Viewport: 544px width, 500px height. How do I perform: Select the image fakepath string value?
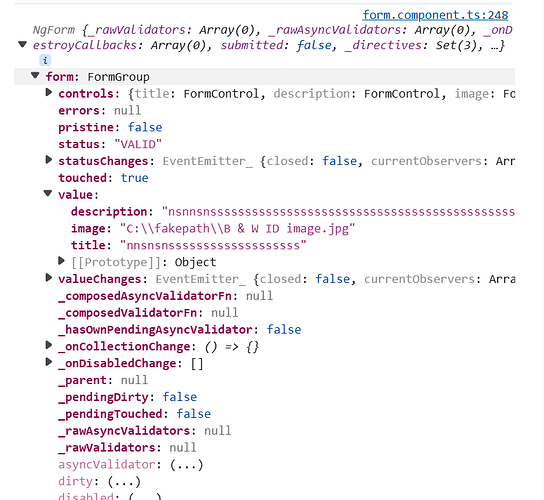click(x=238, y=229)
